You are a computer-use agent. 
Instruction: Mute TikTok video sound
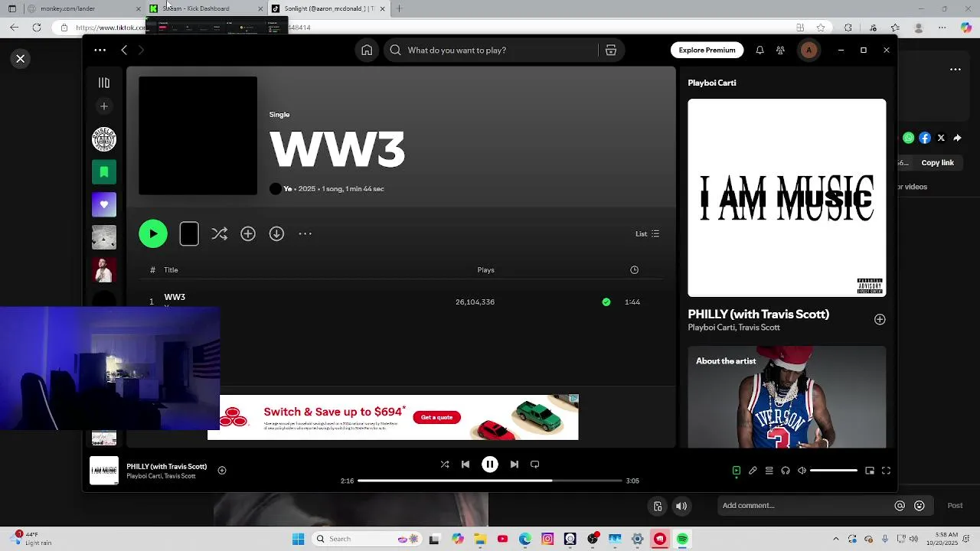pyautogui.click(x=681, y=506)
